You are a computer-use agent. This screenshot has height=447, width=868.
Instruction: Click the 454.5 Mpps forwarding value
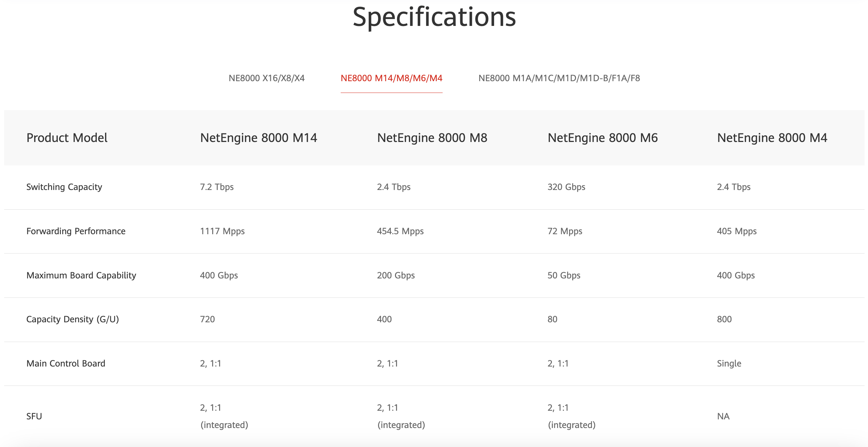coord(400,231)
